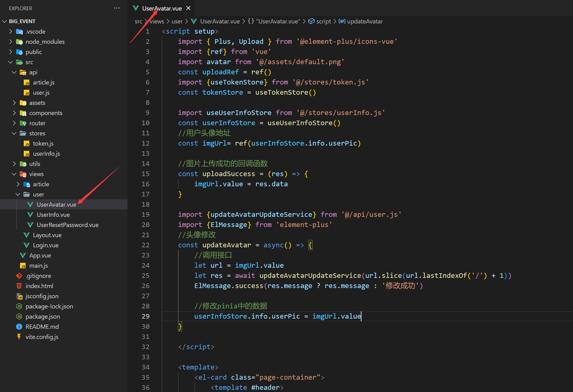Click the Vue icon of Login.vue
Image resolution: width=573 pixels, height=392 pixels.
pyautogui.click(x=27, y=245)
